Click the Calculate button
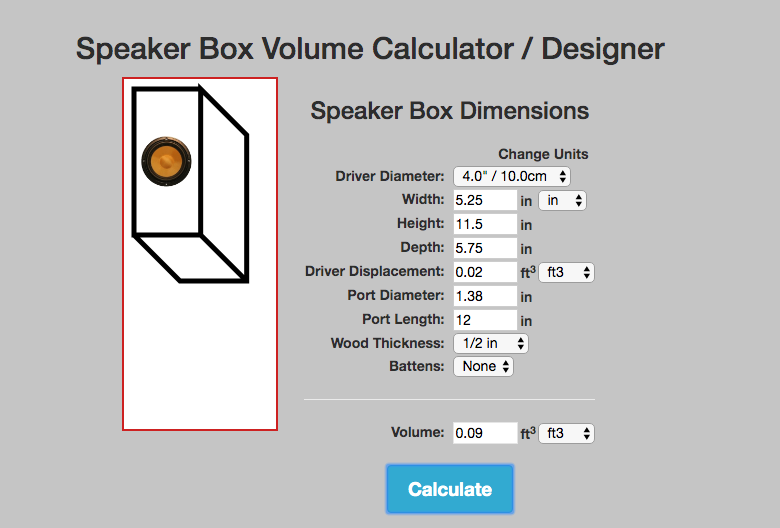The image size is (780, 528). (450, 489)
